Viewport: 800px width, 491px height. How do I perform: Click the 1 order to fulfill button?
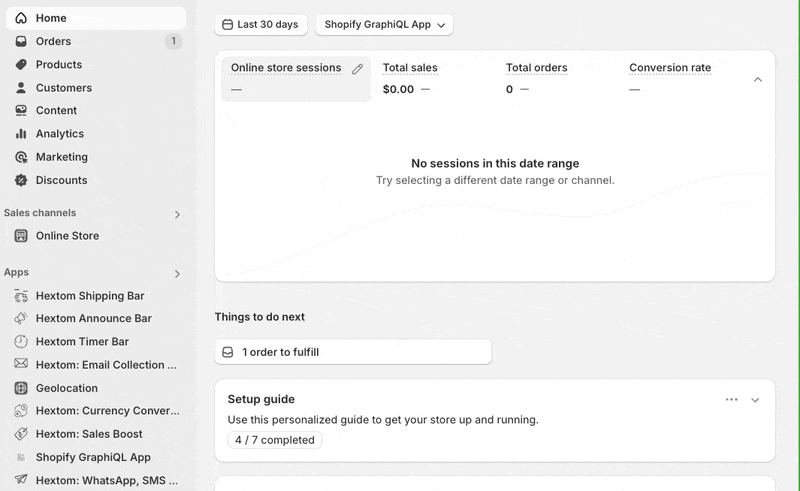click(353, 352)
